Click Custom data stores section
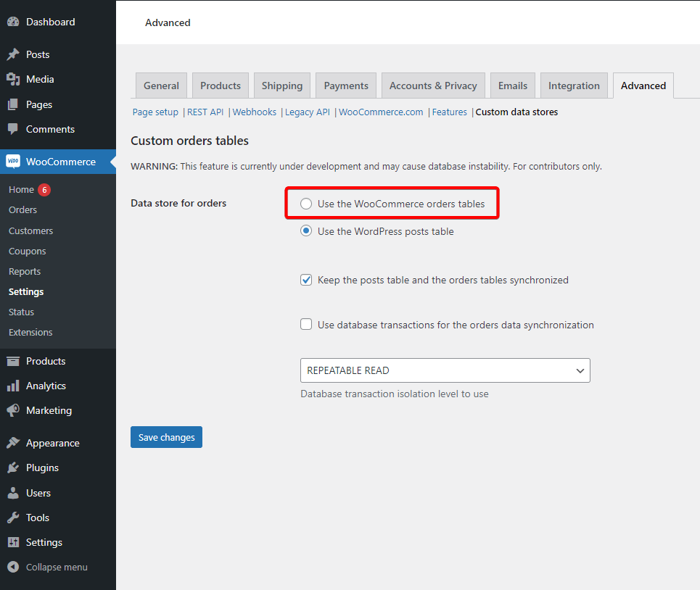 tap(516, 112)
